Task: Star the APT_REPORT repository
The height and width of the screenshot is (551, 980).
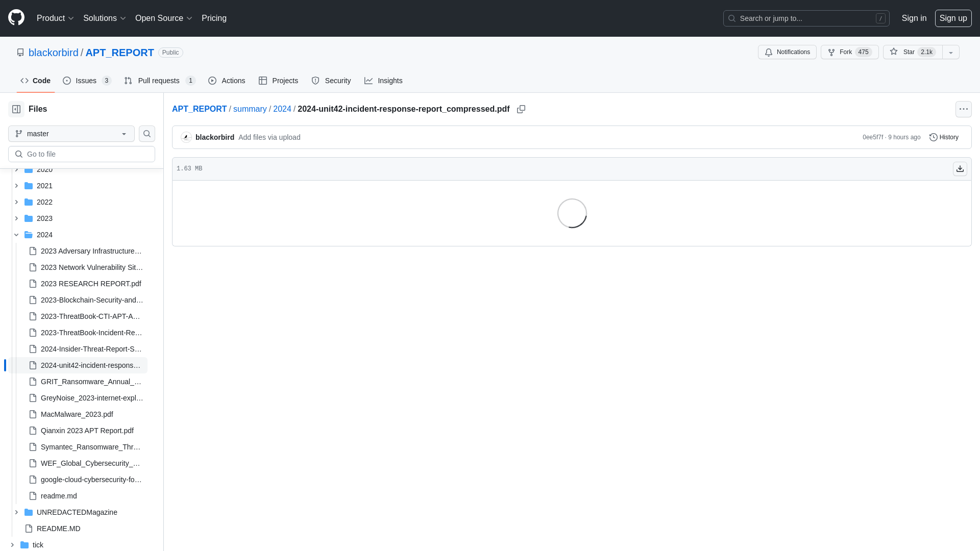Action: [x=913, y=52]
